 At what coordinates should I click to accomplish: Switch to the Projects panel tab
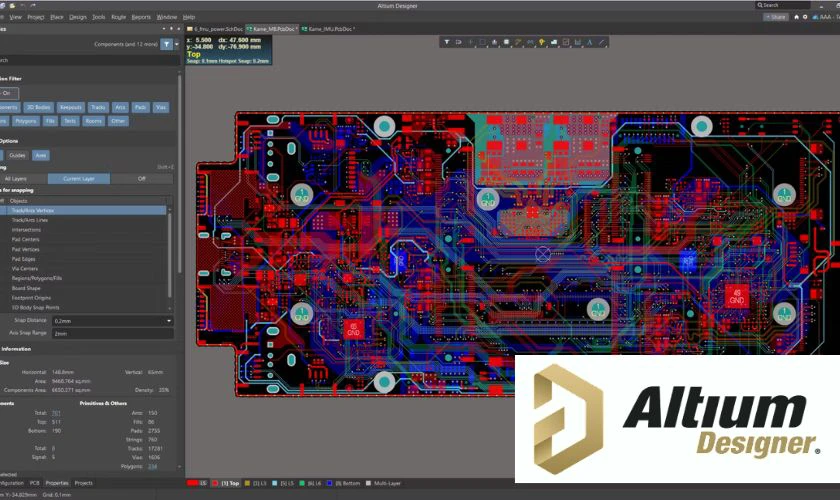[x=84, y=483]
